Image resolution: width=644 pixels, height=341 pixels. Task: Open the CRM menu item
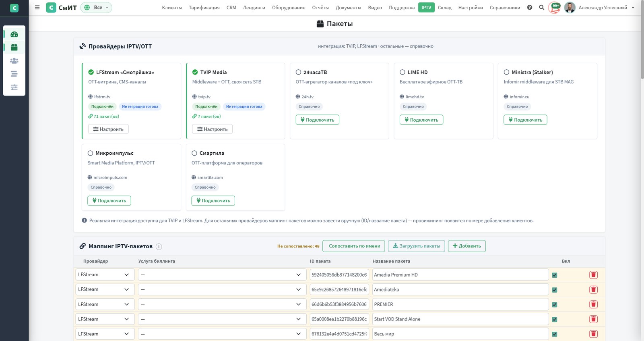tap(231, 8)
